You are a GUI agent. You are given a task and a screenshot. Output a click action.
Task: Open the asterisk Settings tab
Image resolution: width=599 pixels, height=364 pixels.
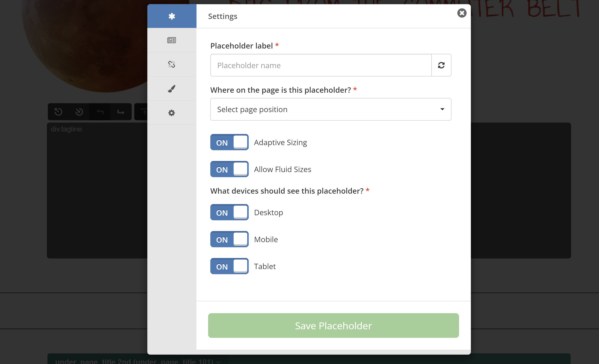click(172, 16)
